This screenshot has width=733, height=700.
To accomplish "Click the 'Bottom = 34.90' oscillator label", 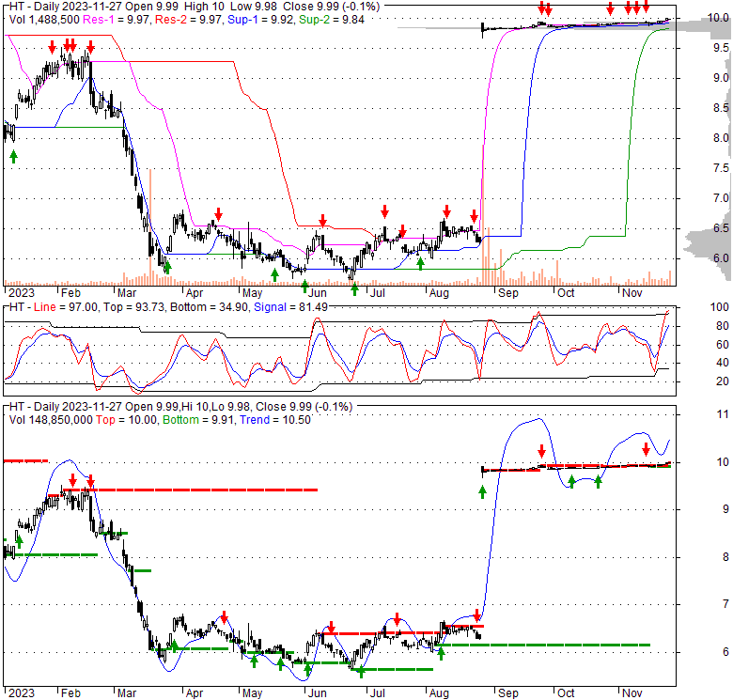I will point(209,307).
